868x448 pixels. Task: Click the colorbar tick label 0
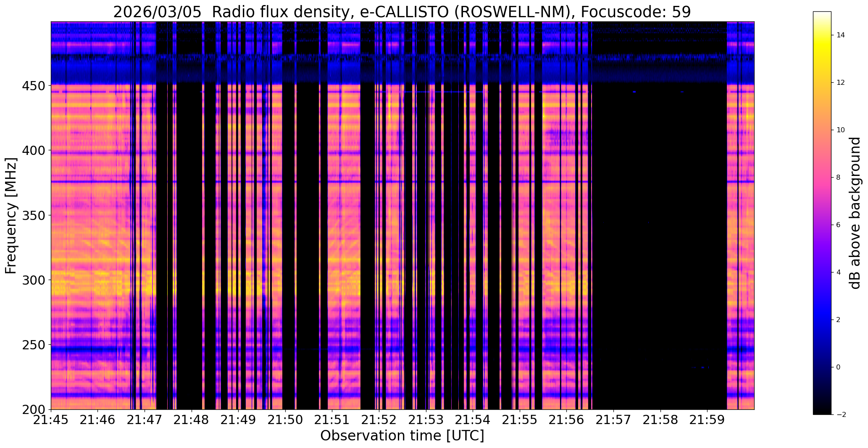point(838,367)
